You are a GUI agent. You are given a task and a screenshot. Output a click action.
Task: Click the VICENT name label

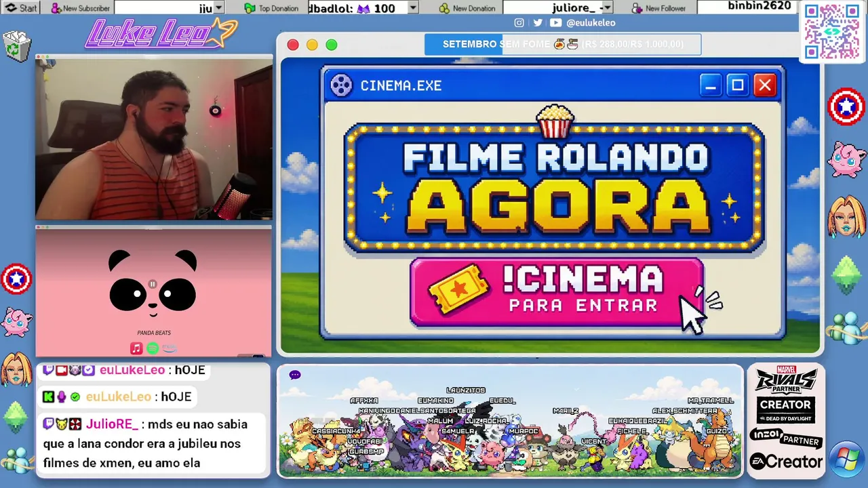[x=594, y=441]
